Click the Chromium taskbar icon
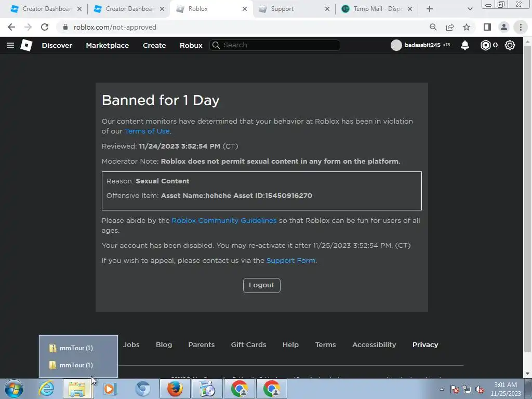 click(x=142, y=389)
